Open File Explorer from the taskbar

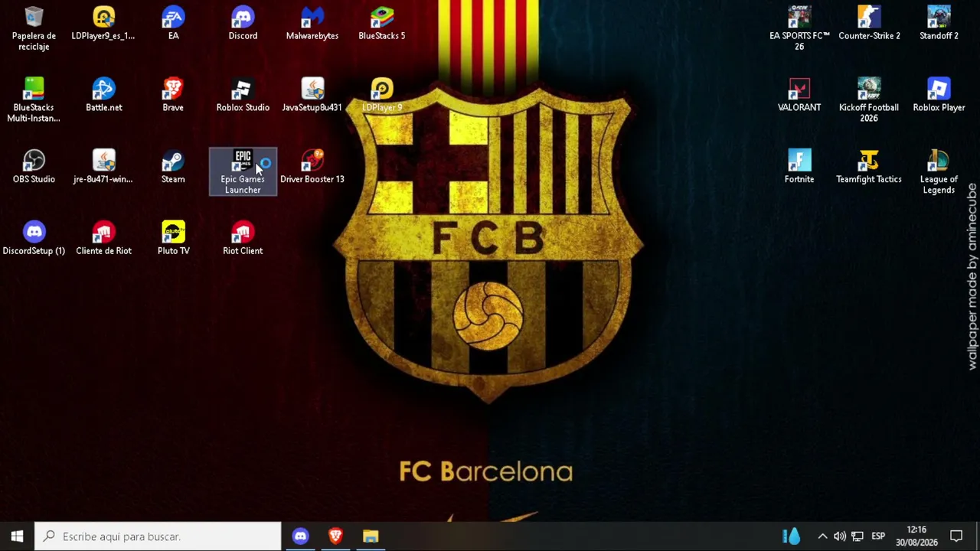pos(371,536)
